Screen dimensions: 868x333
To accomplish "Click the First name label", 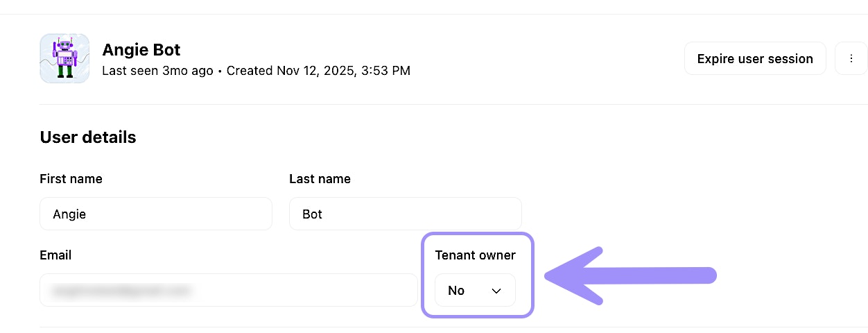I will [x=71, y=179].
